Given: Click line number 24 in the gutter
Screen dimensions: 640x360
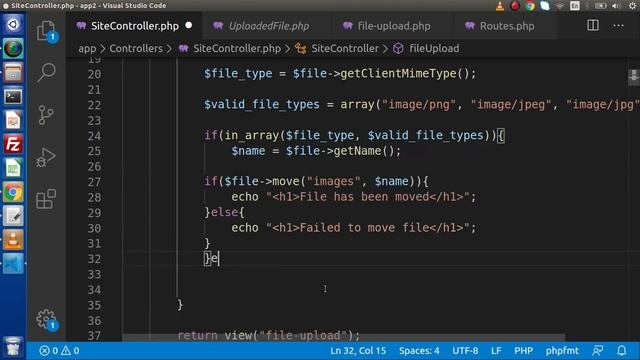Looking at the screenshot, I should pos(94,136).
